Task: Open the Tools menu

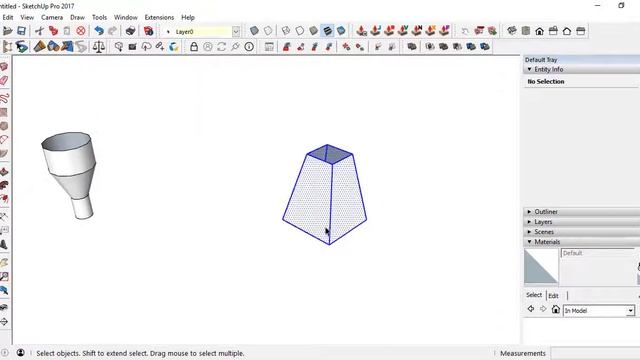Action: 99,18
